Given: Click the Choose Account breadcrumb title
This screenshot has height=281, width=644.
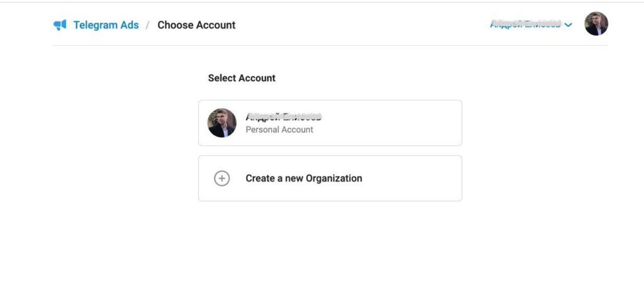Looking at the screenshot, I should point(196,25).
